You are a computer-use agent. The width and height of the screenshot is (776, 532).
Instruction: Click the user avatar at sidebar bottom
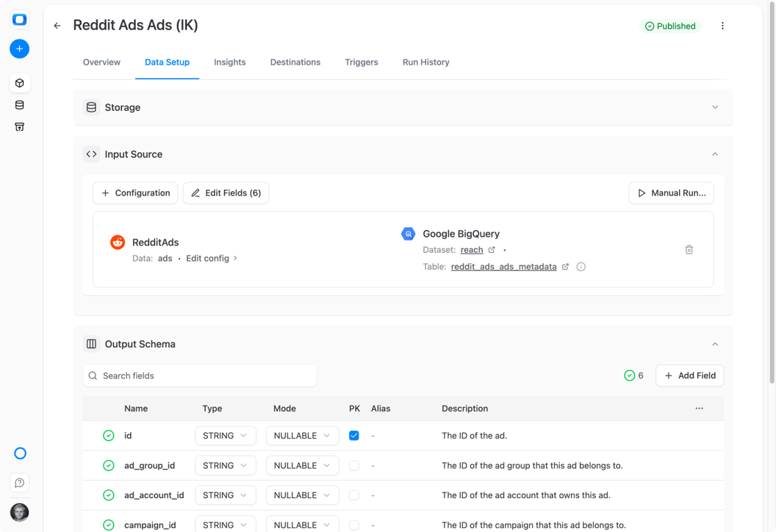[20, 512]
